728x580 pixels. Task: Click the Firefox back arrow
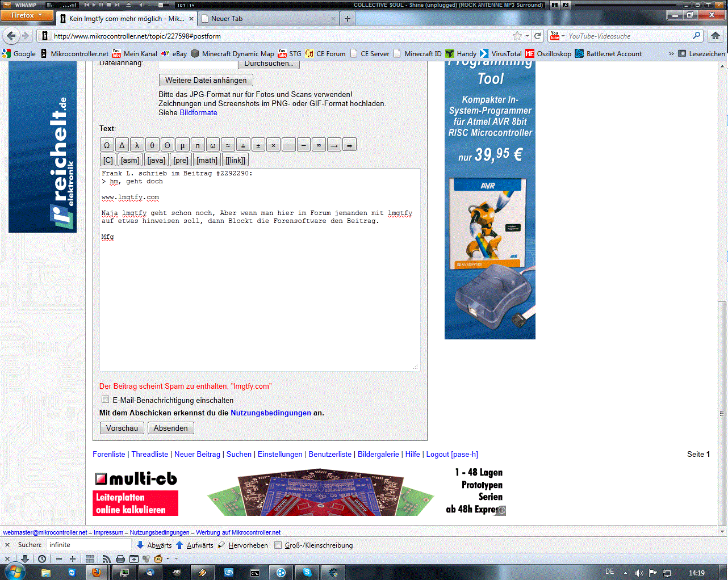click(11, 36)
